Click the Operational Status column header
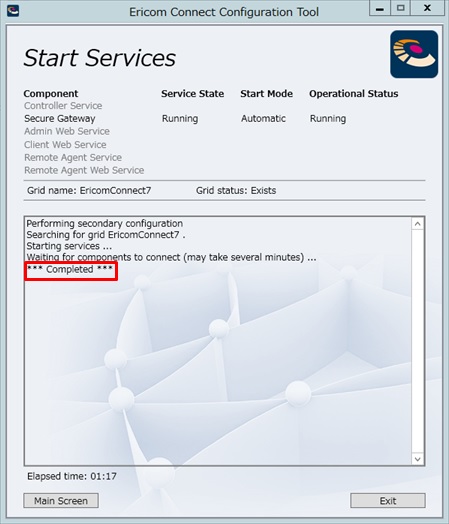This screenshot has width=449, height=524. pyautogui.click(x=353, y=94)
